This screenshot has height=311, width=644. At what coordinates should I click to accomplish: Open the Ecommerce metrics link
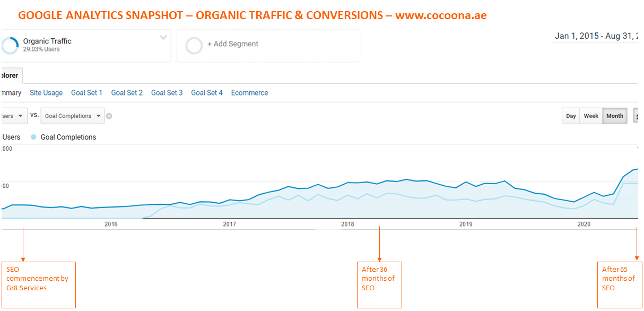point(249,93)
